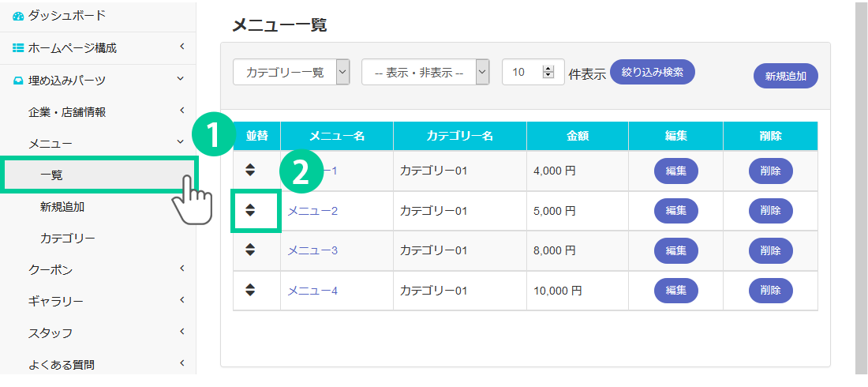Click the sort handle icon for メニュー3
The width and height of the screenshot is (868, 387).
pyautogui.click(x=250, y=250)
